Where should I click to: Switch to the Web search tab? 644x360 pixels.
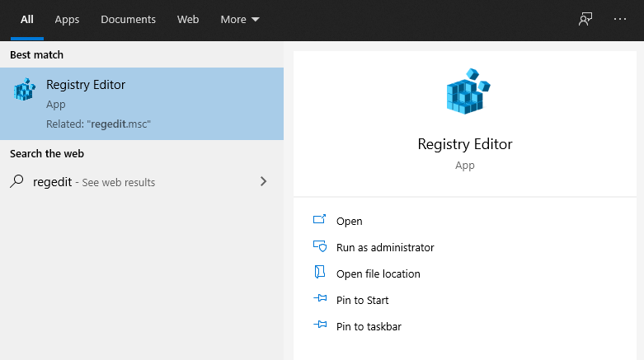188,20
